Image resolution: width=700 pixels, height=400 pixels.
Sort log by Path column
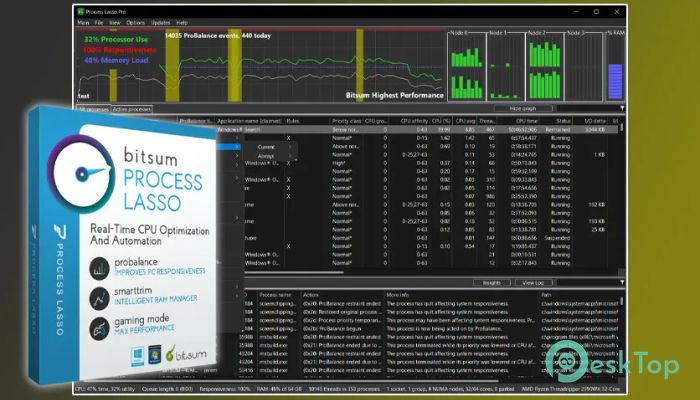(546, 295)
